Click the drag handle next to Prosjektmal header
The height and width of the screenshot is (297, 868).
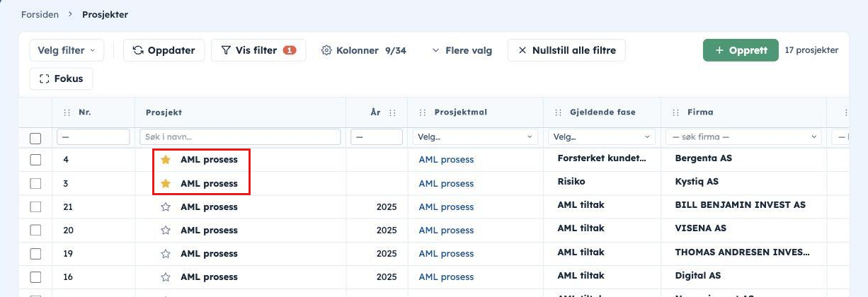coord(423,112)
